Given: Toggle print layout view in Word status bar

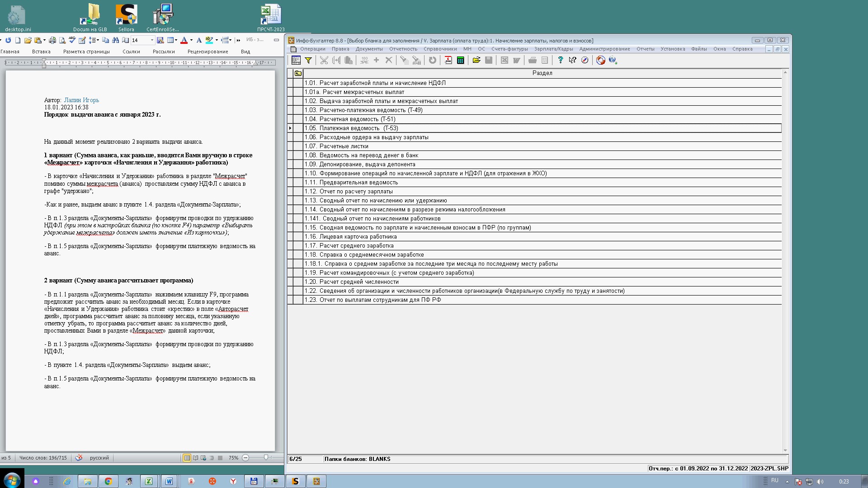Looking at the screenshot, I should [x=187, y=458].
